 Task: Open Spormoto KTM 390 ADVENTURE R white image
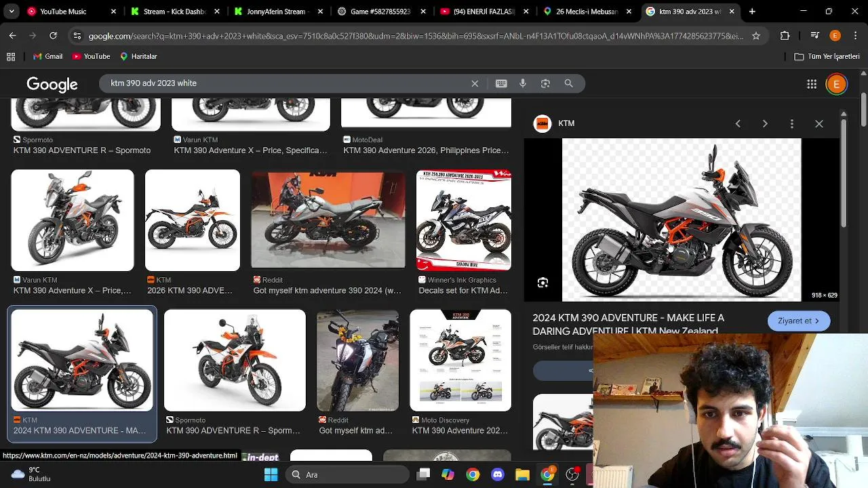[x=235, y=361]
